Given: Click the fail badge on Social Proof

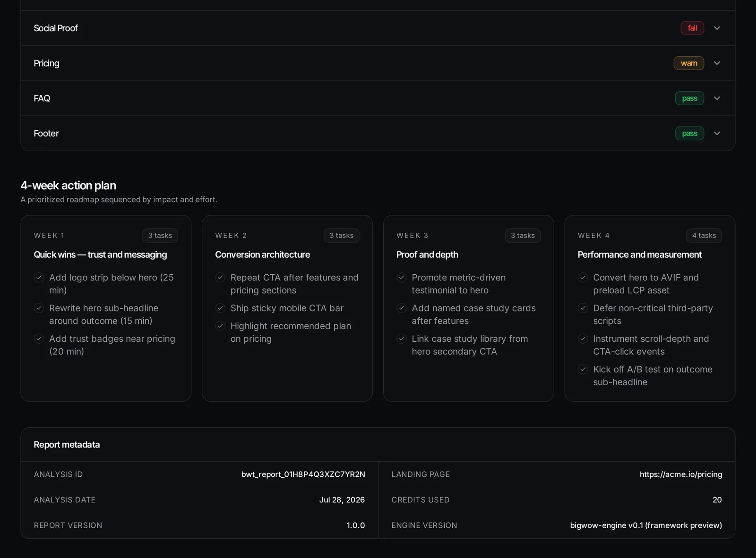Looking at the screenshot, I should (x=692, y=28).
